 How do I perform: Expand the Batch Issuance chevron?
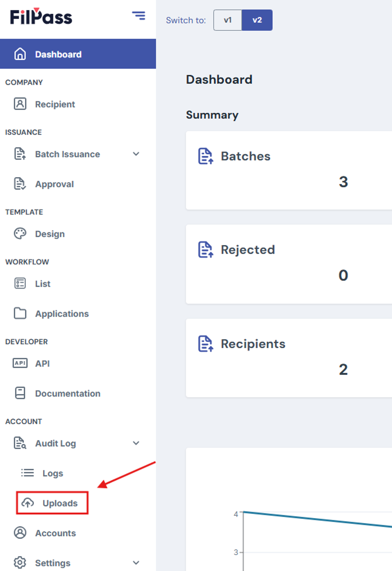136,154
